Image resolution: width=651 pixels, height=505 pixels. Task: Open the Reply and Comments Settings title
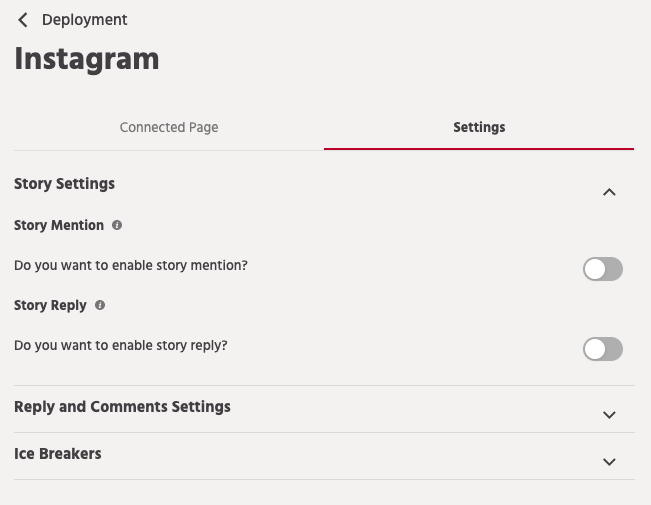(x=122, y=407)
